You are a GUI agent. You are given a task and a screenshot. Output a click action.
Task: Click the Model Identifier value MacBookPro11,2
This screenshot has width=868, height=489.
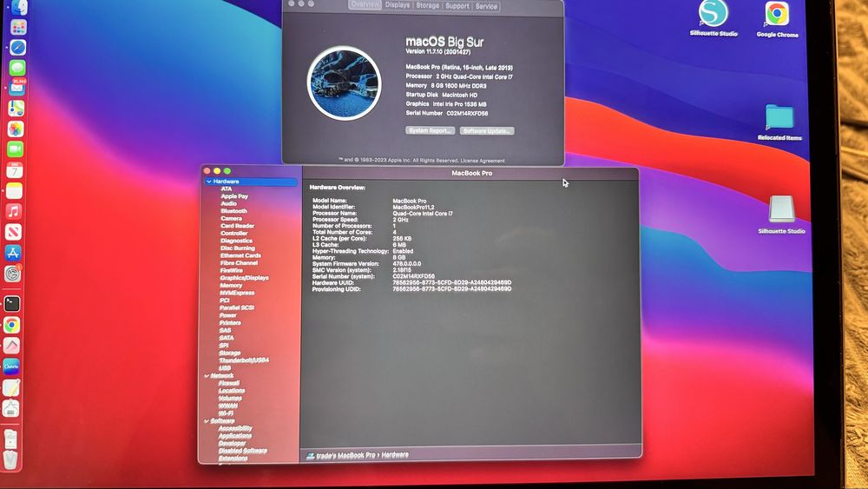[413, 207]
